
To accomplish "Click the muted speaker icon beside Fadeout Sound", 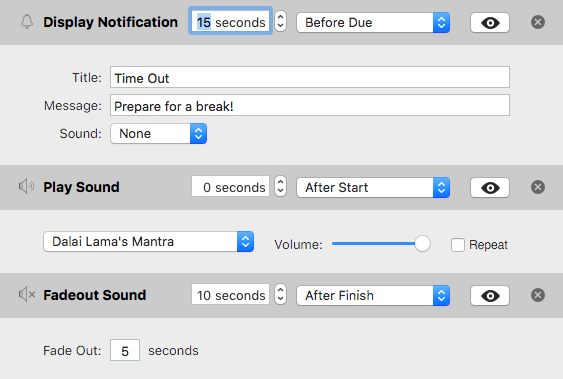I will [27, 295].
